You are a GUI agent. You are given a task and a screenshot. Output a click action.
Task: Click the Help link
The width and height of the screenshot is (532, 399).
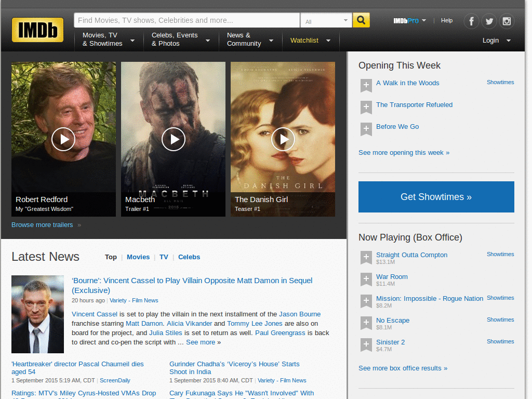point(446,20)
